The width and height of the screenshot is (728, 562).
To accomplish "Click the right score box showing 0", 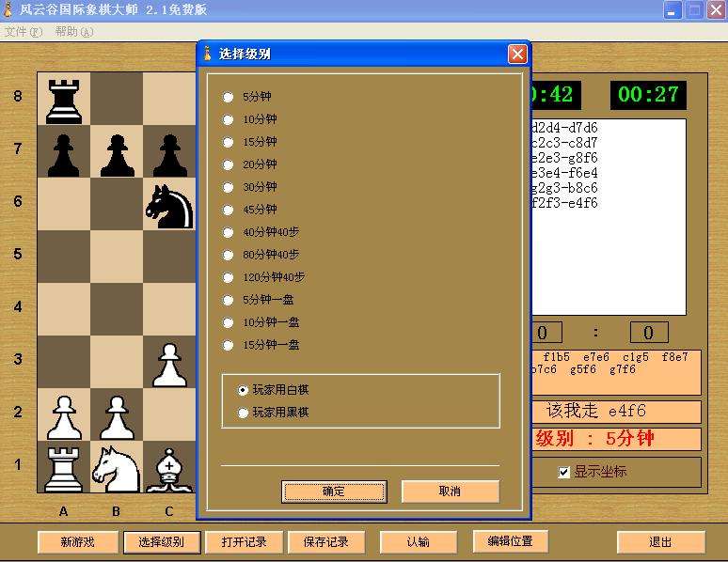I will click(x=649, y=333).
